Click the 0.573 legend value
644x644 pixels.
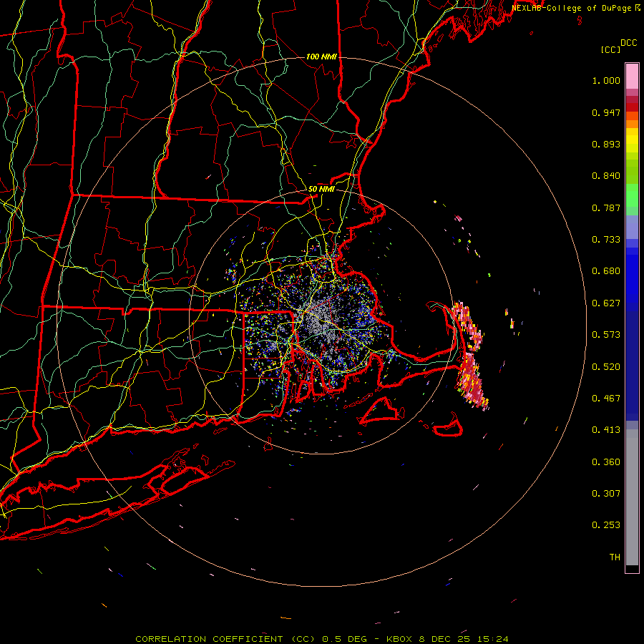[x=606, y=335]
